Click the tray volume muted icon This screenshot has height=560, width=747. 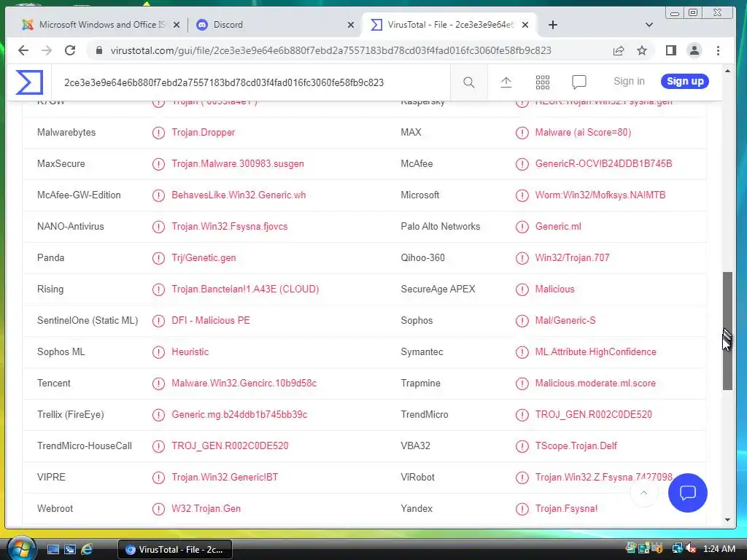[x=690, y=548]
